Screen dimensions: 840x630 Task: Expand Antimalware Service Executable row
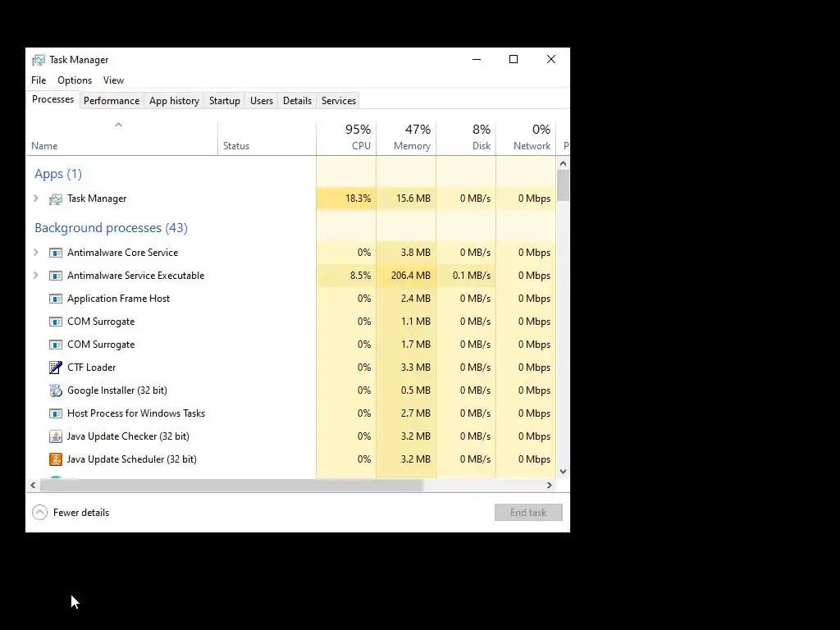[x=36, y=276]
